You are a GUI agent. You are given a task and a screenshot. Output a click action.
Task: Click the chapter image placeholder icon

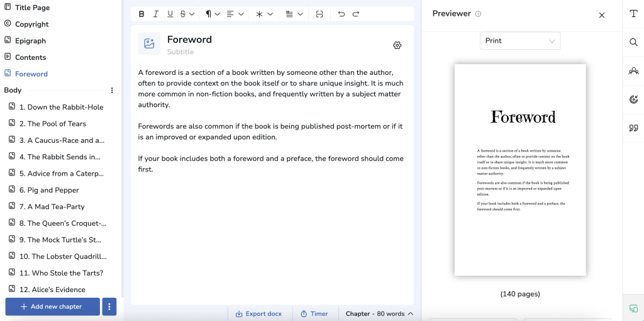click(149, 44)
